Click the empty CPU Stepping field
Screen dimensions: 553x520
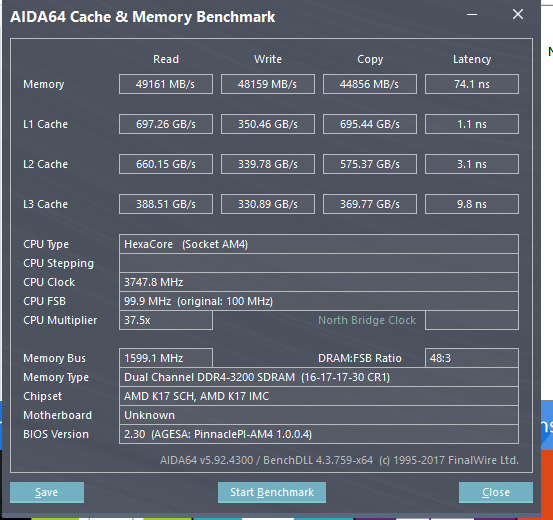pyautogui.click(x=319, y=263)
